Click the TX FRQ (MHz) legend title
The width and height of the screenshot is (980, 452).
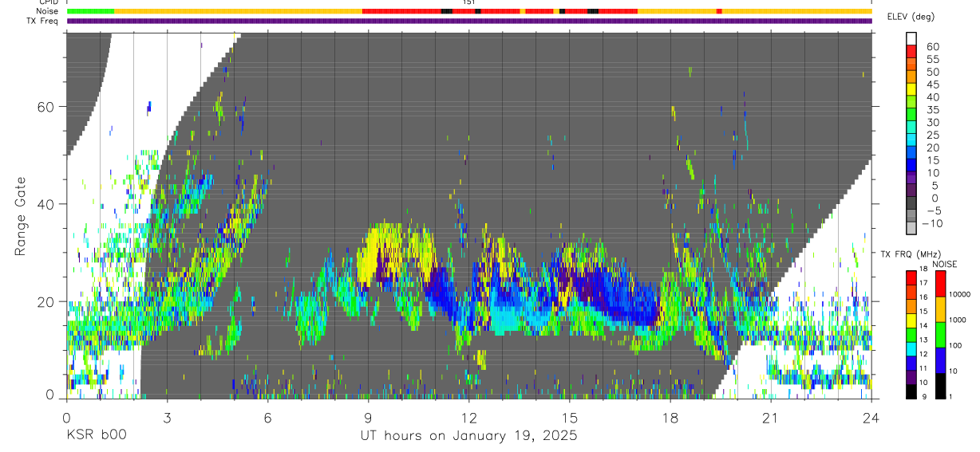click(x=908, y=254)
